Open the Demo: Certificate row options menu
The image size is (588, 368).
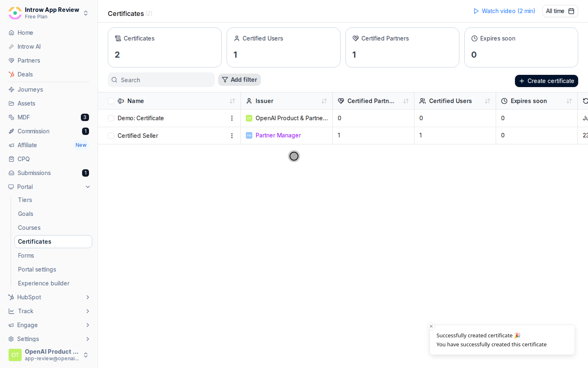pyautogui.click(x=232, y=118)
